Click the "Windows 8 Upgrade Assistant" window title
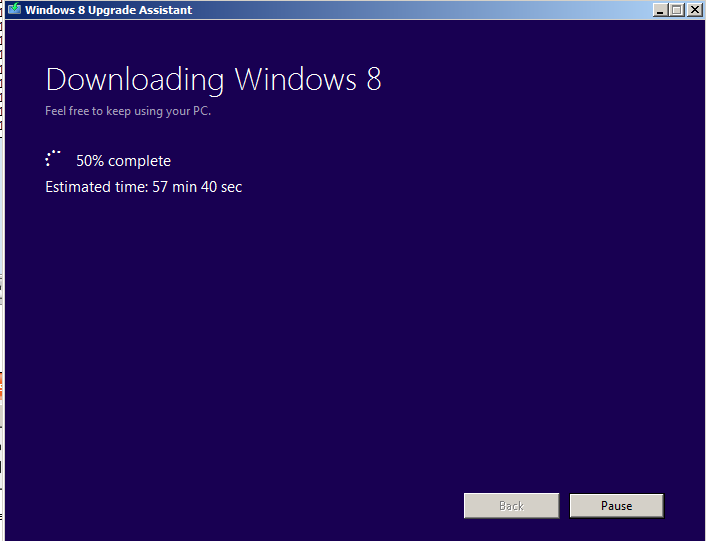This screenshot has height=541, width=706. [x=109, y=10]
